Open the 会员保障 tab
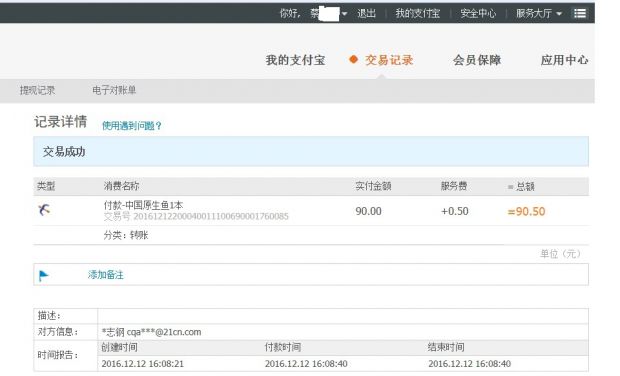The width and height of the screenshot is (620, 376). (x=477, y=60)
